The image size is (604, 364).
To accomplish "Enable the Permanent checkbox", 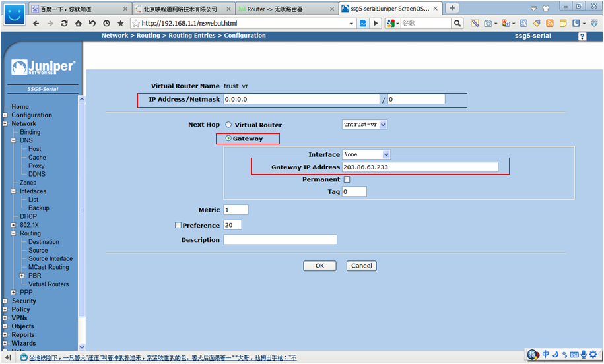I will (347, 179).
